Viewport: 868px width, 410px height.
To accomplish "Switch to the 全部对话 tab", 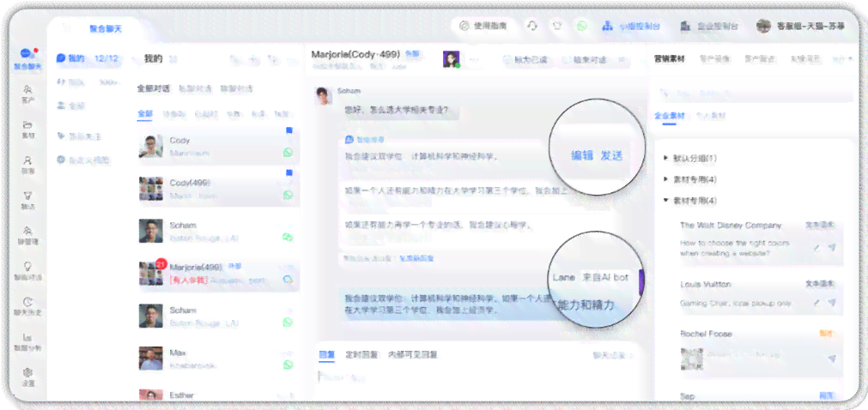I will coord(154,88).
